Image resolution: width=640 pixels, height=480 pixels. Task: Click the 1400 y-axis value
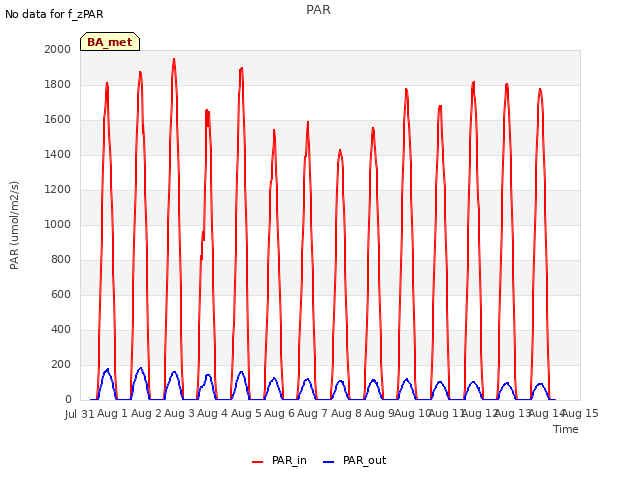pyautogui.click(x=58, y=154)
